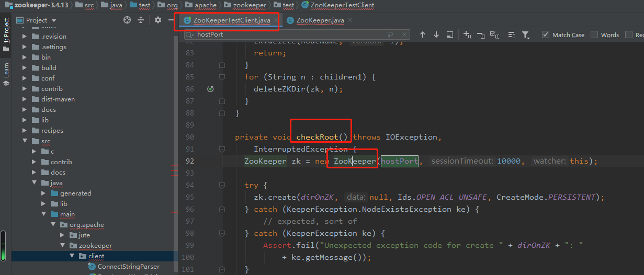The width and height of the screenshot is (644, 275).
Task: Expand the jute package
Action: 62,235
